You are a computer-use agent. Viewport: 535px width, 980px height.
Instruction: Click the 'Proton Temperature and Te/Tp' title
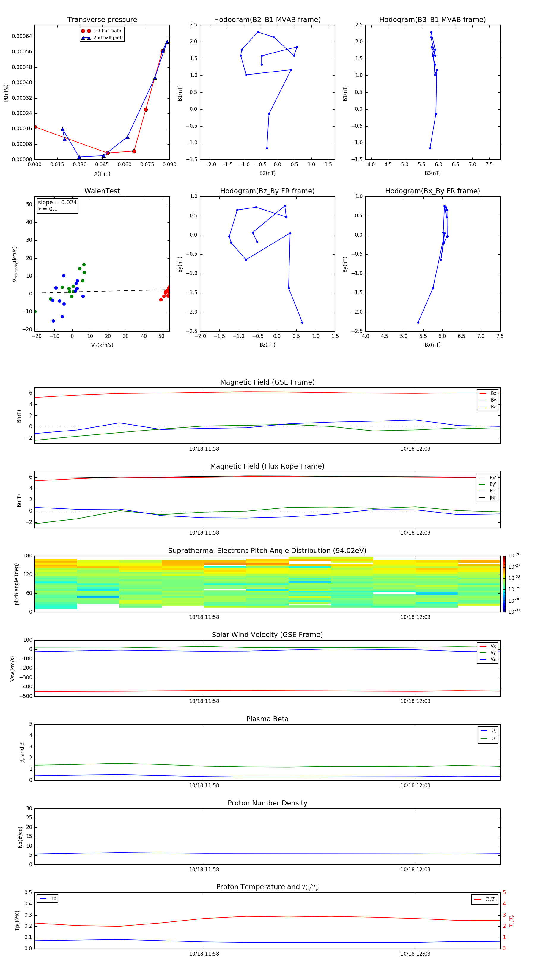[x=267, y=887]
